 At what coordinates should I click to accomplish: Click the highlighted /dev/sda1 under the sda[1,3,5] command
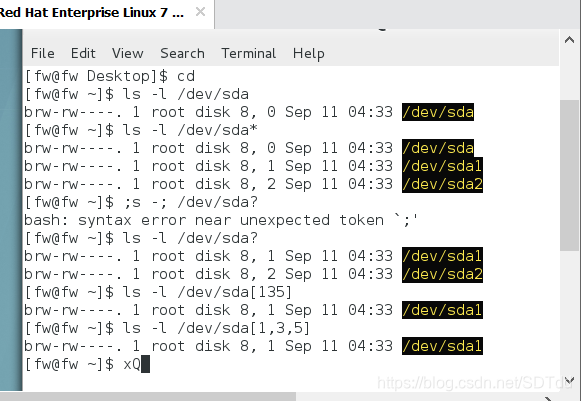coord(442,346)
